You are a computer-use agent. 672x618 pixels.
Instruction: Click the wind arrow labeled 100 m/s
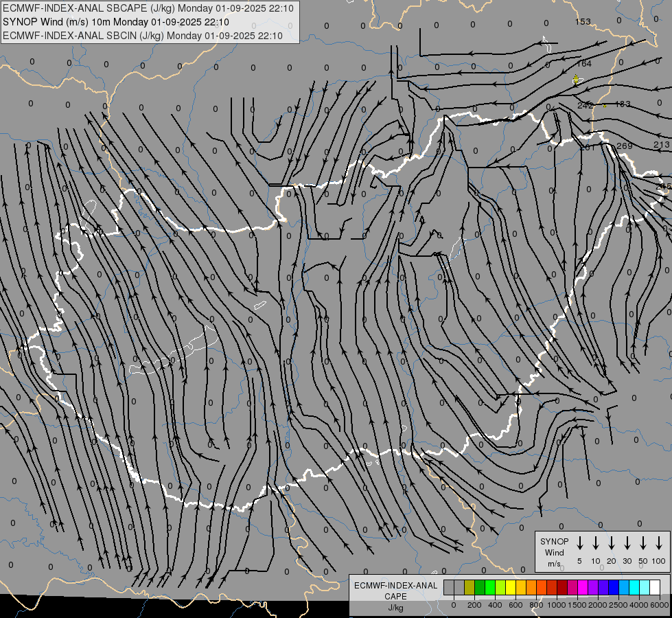[659, 543]
